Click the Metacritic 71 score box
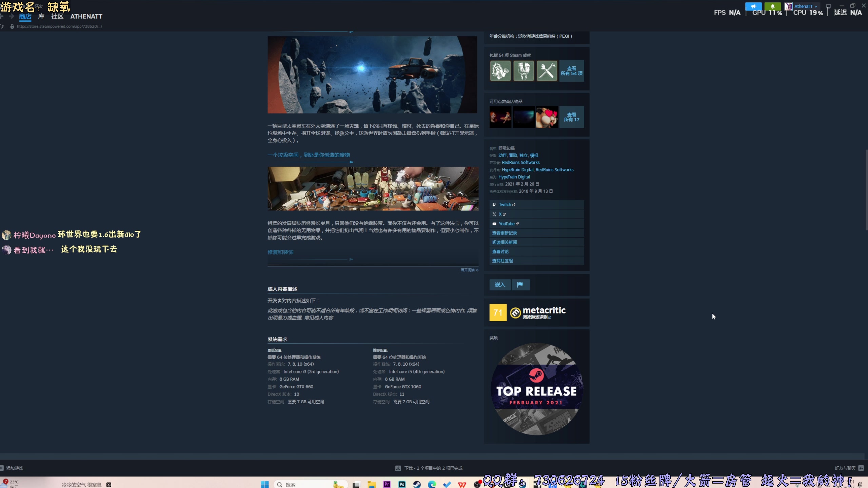 [x=498, y=312]
